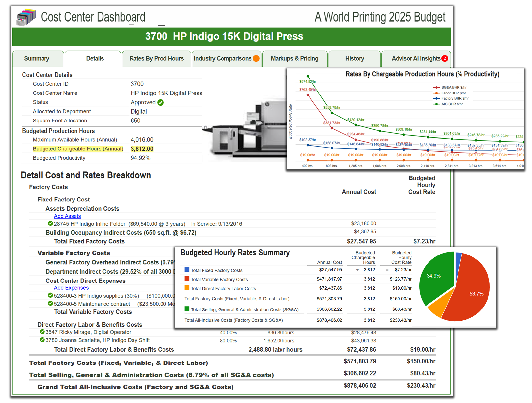
Task: Click the green check beside Joanna Scarlette
Action: click(43, 340)
